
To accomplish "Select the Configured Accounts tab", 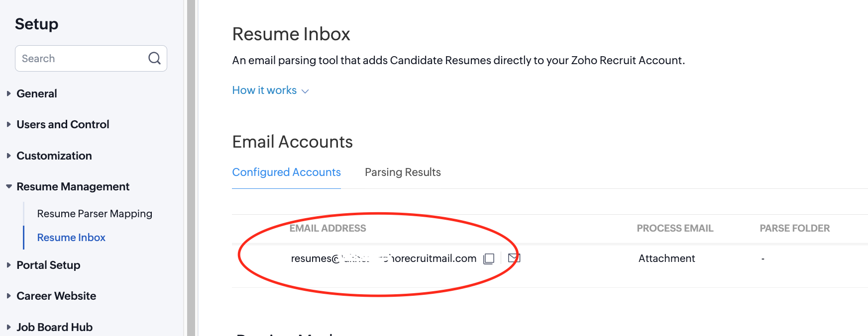I will [x=286, y=172].
